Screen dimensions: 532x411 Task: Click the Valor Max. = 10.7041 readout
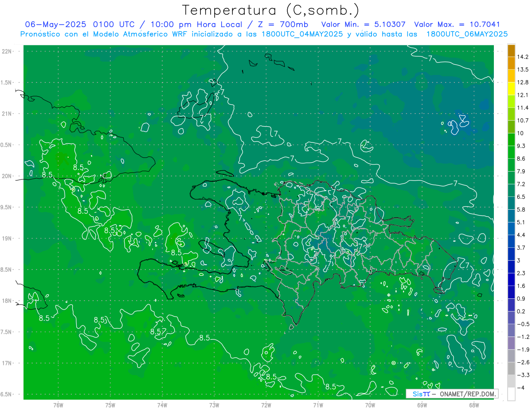(x=457, y=25)
